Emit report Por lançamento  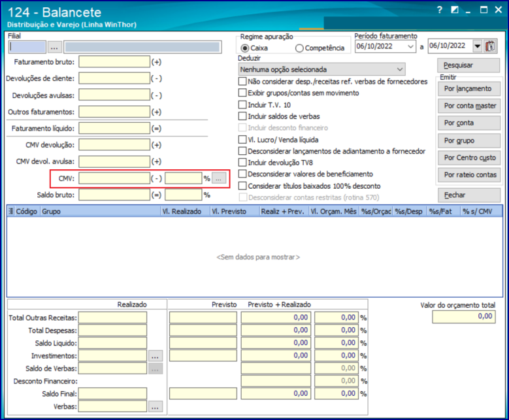[x=469, y=89]
